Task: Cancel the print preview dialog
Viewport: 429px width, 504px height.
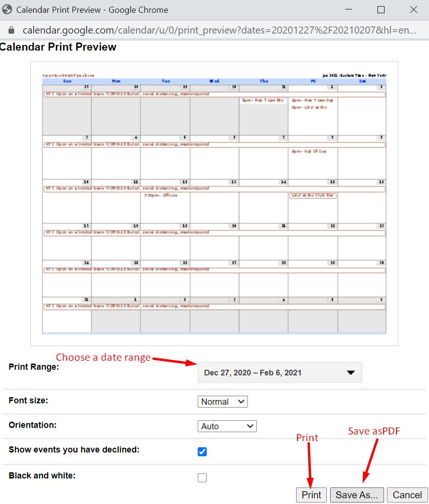Action: [x=407, y=495]
